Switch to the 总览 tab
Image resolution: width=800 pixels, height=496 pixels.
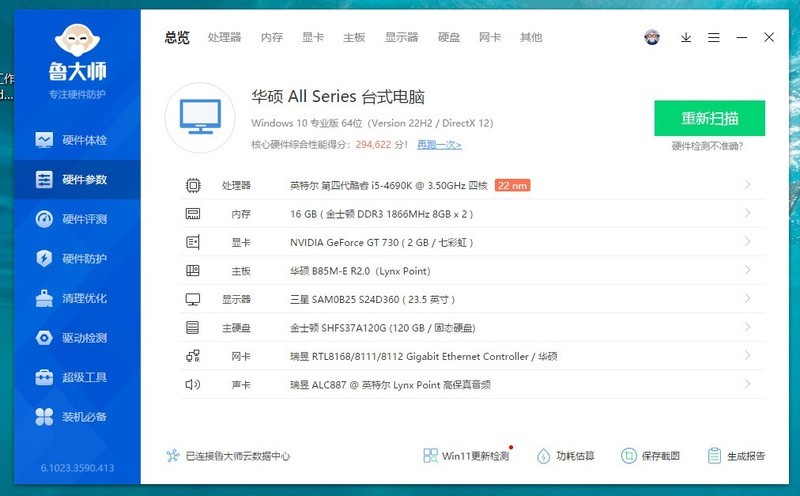pos(177,37)
